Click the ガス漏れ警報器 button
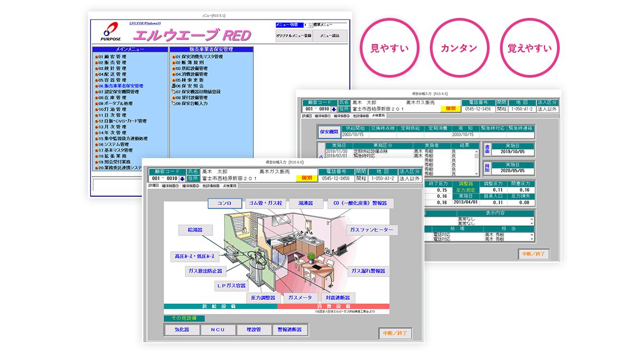The height and width of the screenshot is (364, 638). [368, 271]
